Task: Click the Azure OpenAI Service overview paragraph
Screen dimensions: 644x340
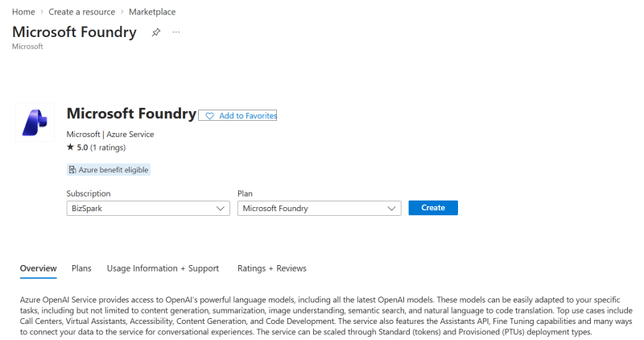Action: [x=326, y=316]
